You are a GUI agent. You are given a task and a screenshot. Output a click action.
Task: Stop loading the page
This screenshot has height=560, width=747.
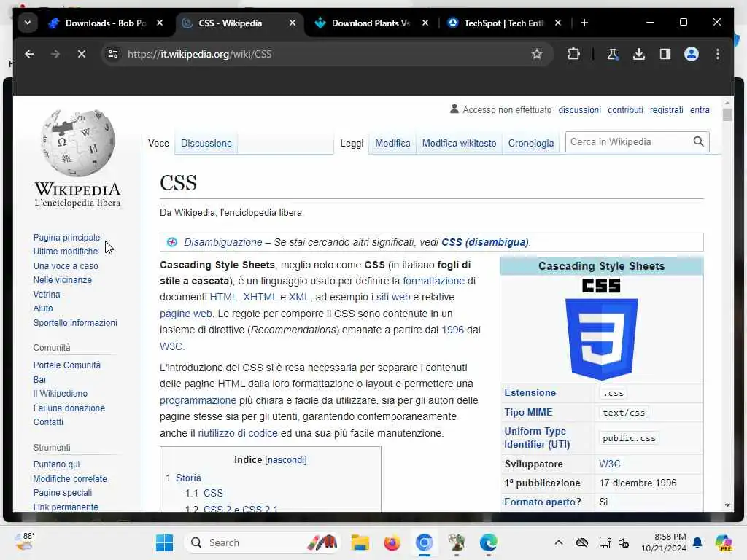[82, 54]
